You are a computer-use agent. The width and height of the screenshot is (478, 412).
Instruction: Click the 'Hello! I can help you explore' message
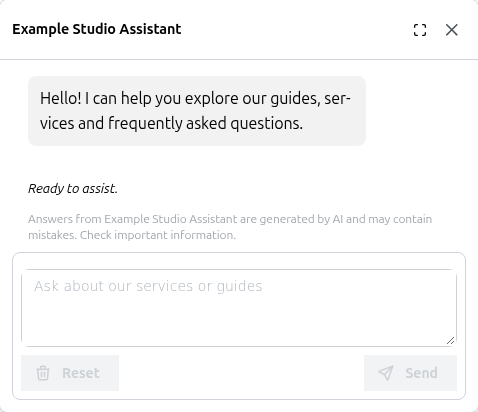[x=197, y=111]
